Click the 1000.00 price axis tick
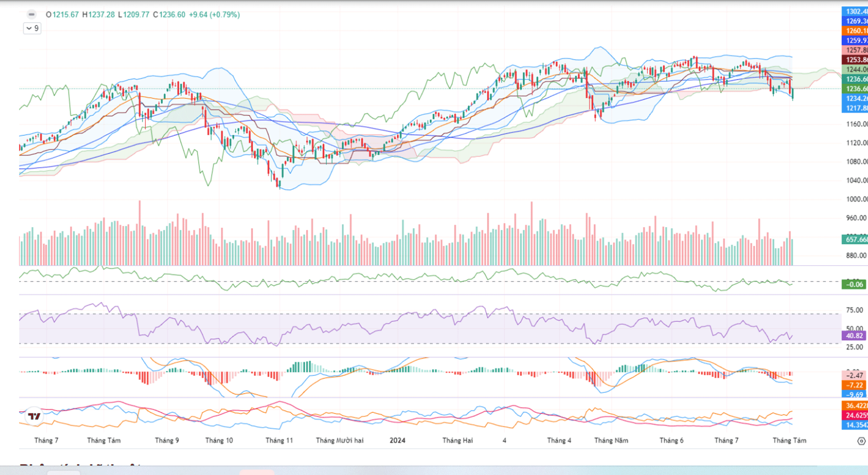868x475 pixels. pyautogui.click(x=857, y=199)
